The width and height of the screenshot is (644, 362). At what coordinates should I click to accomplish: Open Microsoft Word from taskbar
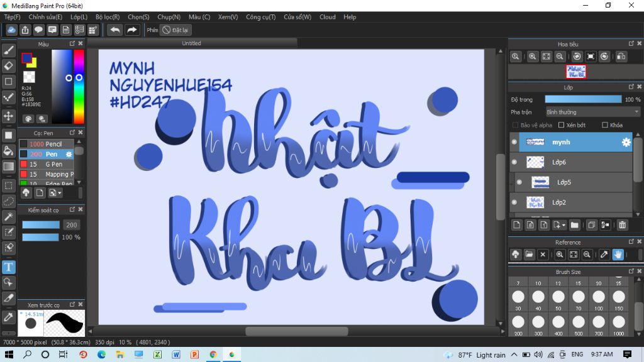click(x=176, y=354)
